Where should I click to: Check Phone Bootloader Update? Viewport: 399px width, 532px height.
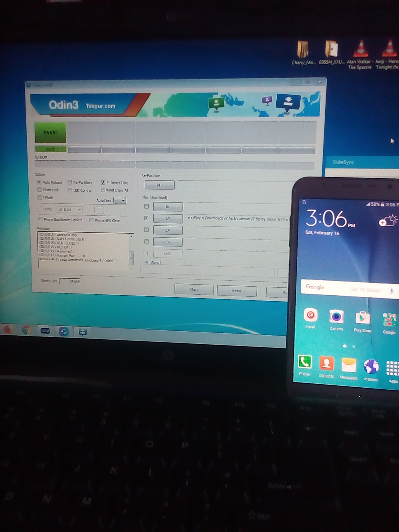coord(40,219)
